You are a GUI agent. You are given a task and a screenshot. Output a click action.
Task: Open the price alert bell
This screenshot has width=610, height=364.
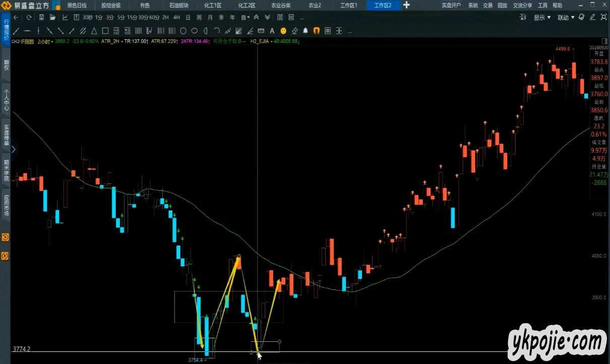(x=306, y=31)
